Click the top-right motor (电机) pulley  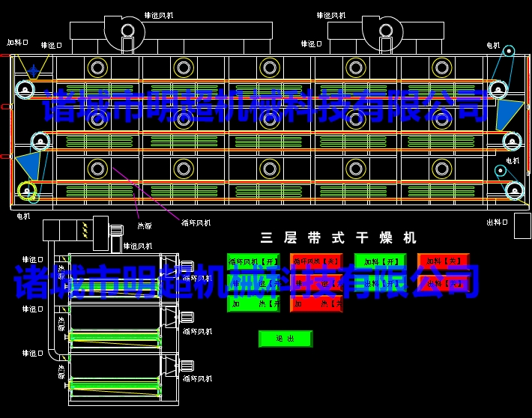pyautogui.click(x=509, y=52)
